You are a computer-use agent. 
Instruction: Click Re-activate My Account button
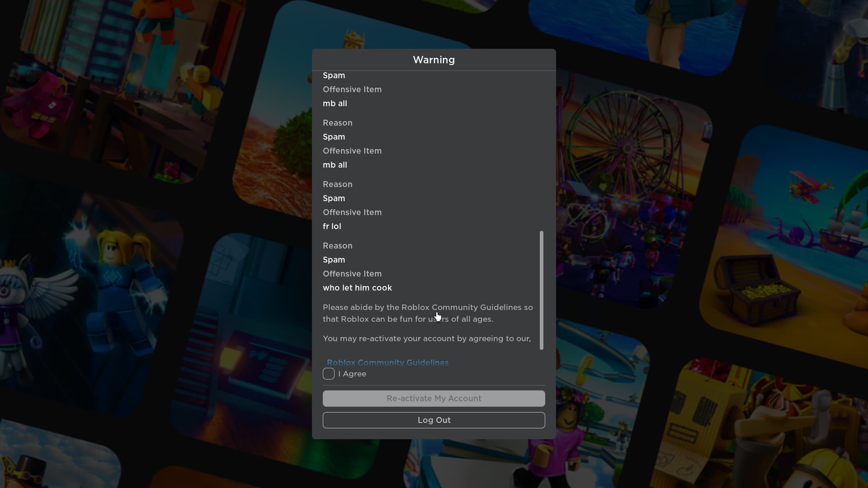(x=434, y=399)
